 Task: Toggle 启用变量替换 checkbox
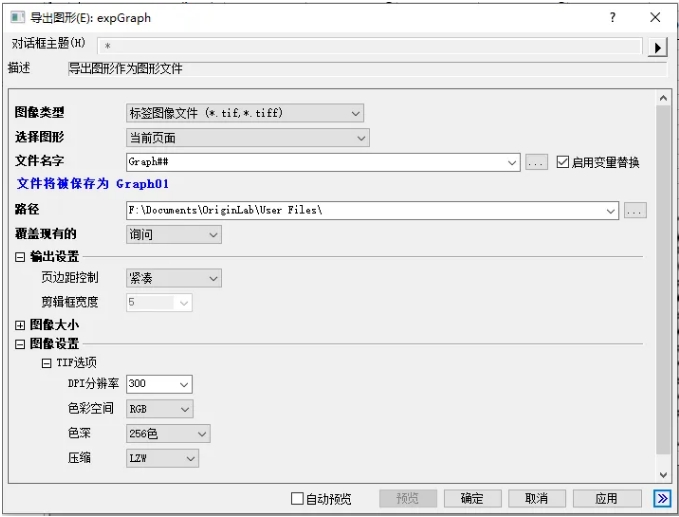562,162
